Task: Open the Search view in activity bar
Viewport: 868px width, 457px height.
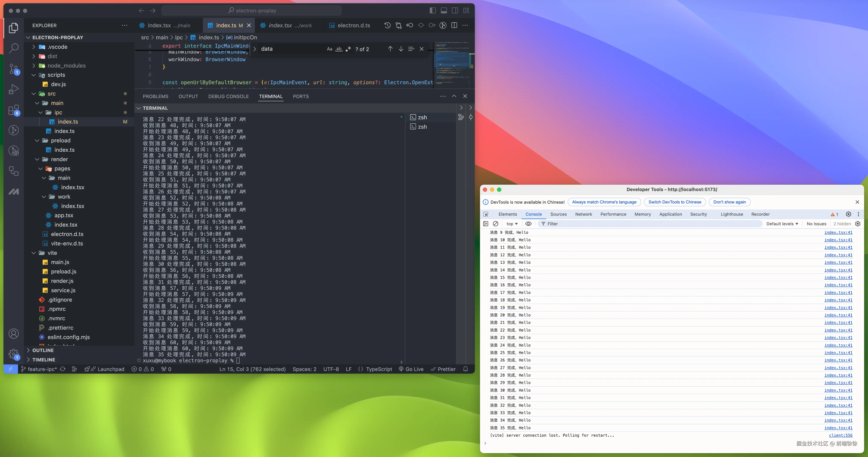Action: click(x=13, y=48)
